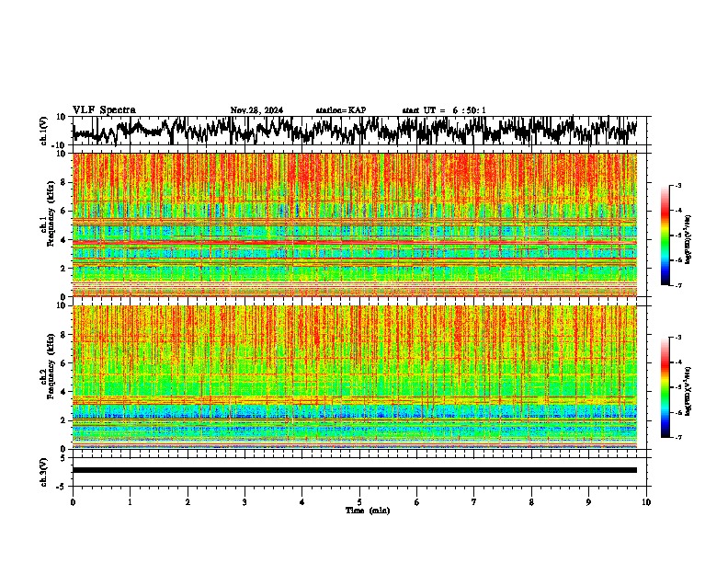Click the ch.1 spectrogram color scale bar
728x563 pixels.
pos(665,236)
